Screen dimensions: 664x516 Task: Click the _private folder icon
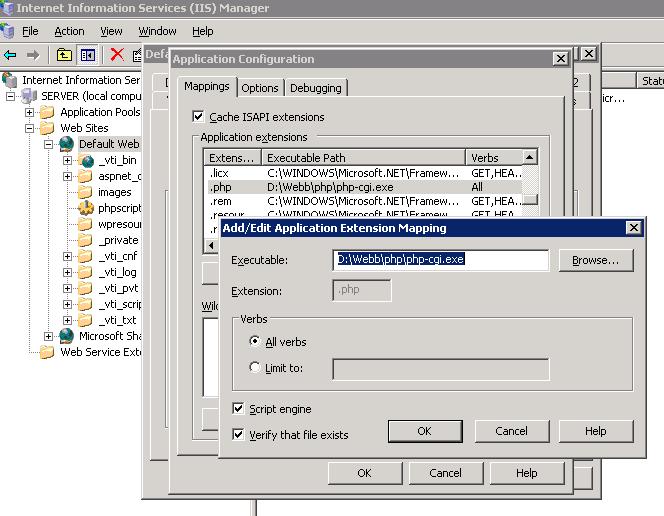pos(85,240)
